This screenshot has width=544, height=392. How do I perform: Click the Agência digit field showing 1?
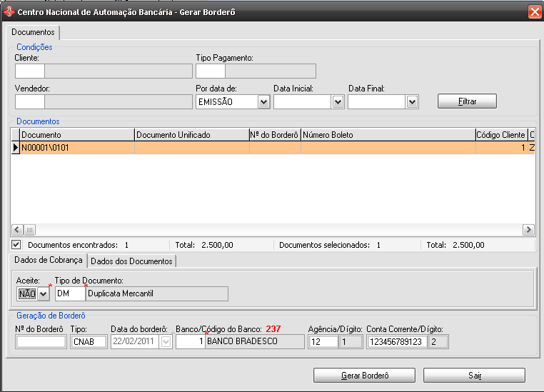tap(351, 342)
